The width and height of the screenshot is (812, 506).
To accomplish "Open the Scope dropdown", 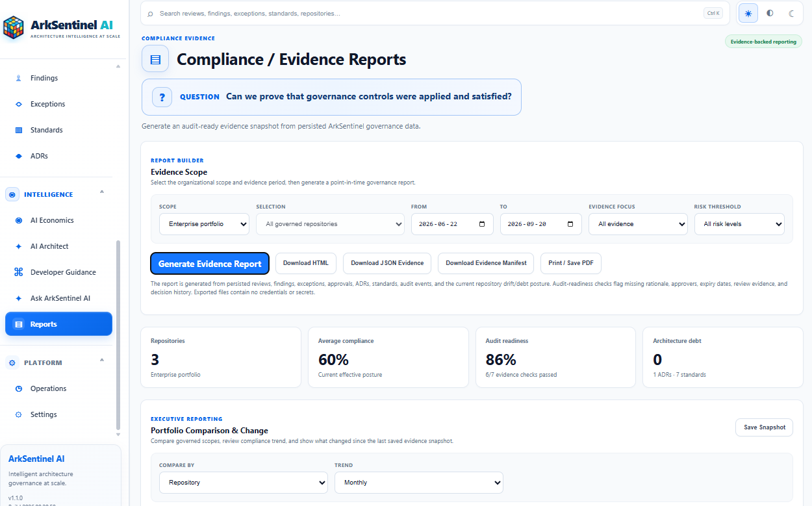I will pyautogui.click(x=204, y=224).
